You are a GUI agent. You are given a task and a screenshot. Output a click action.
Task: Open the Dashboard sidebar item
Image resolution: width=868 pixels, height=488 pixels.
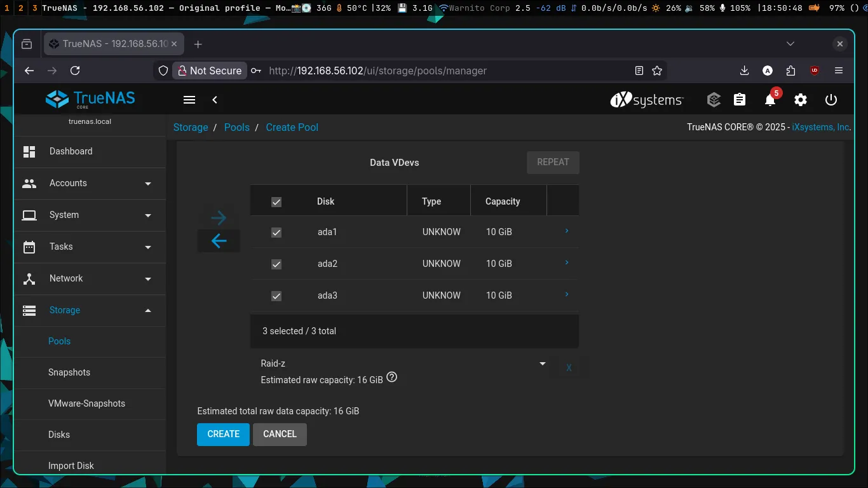point(71,151)
